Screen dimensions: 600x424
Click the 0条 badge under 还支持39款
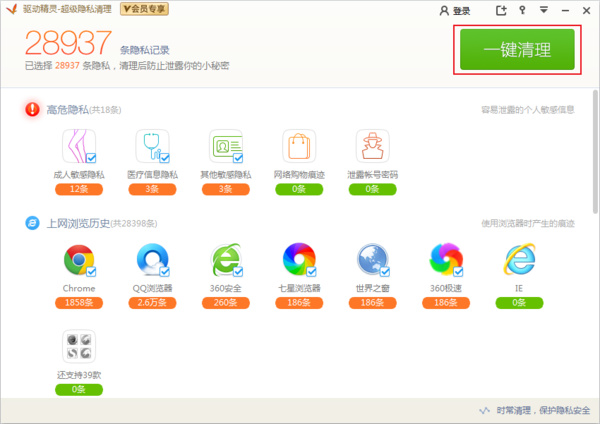(79, 390)
